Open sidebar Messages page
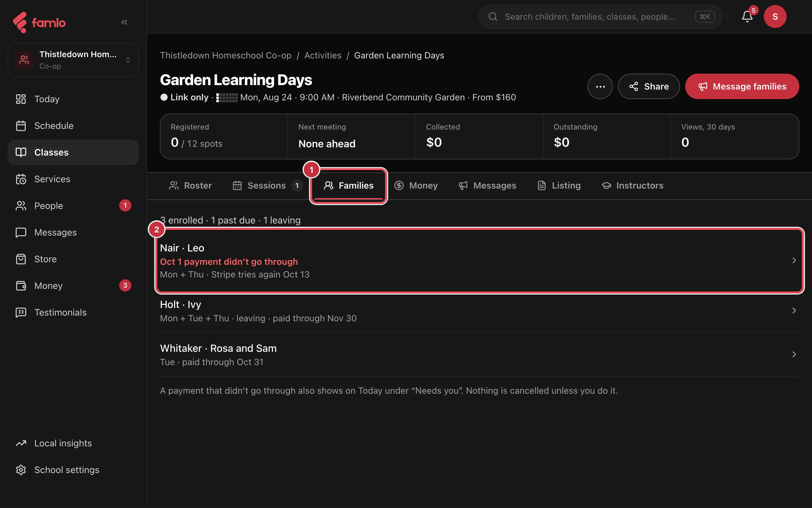Image resolution: width=812 pixels, height=508 pixels. tap(73, 232)
